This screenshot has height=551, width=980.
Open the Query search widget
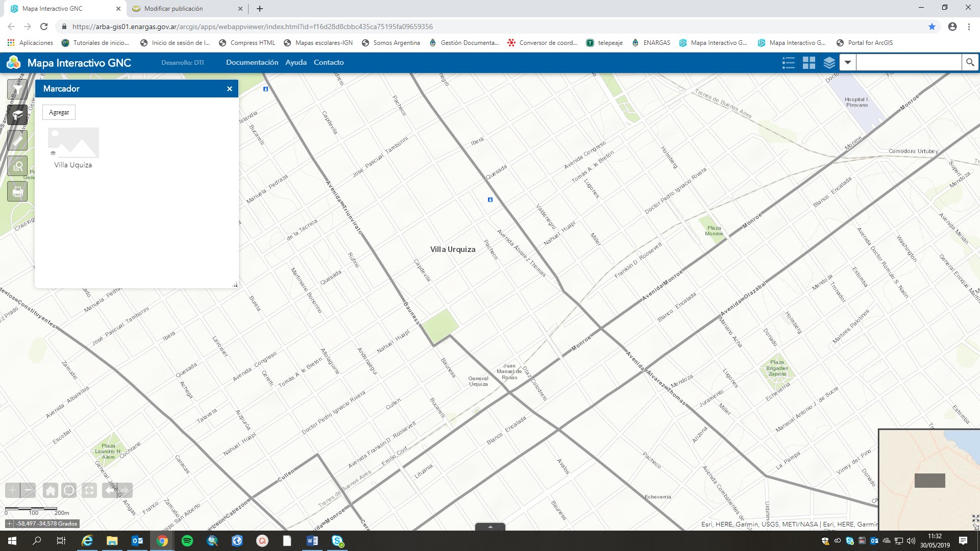(17, 166)
